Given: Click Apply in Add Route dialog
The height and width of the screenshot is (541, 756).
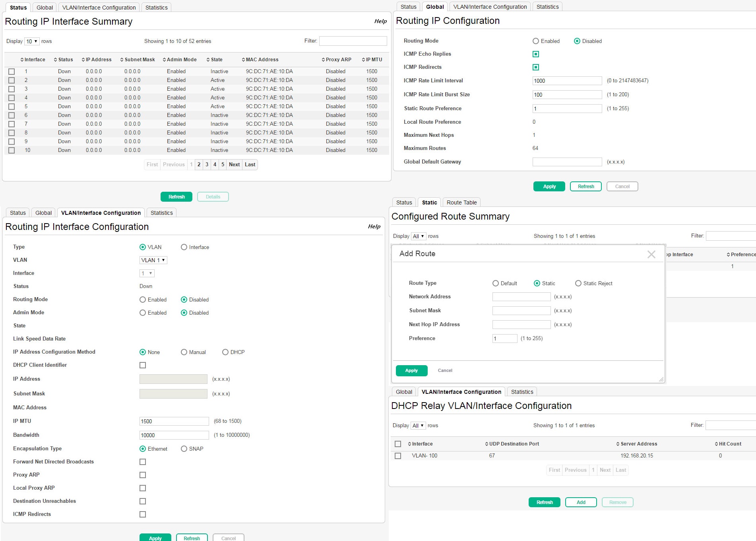Looking at the screenshot, I should [x=411, y=371].
